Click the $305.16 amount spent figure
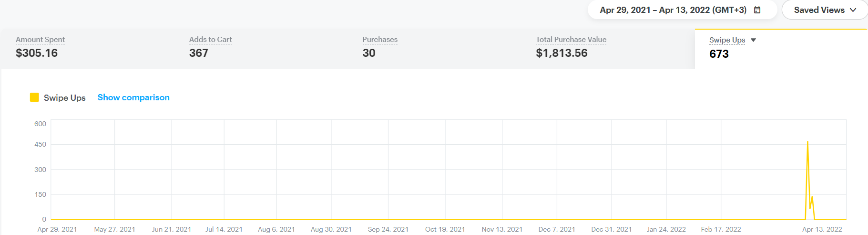 pyautogui.click(x=37, y=53)
